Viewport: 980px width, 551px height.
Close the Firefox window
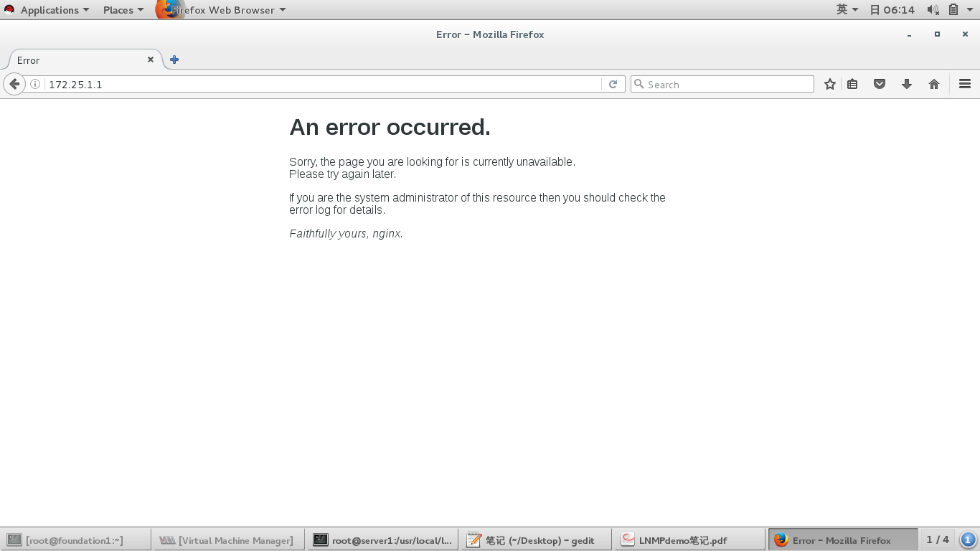pyautogui.click(x=965, y=34)
